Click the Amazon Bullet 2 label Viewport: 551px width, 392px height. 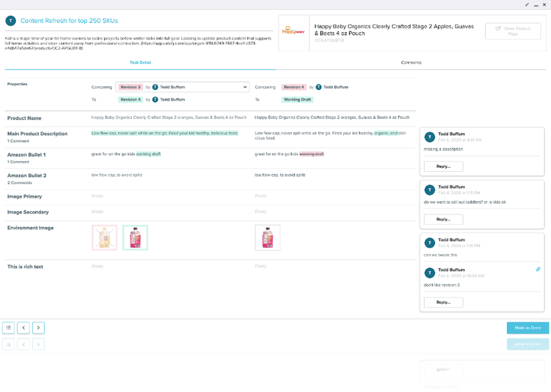27,175
